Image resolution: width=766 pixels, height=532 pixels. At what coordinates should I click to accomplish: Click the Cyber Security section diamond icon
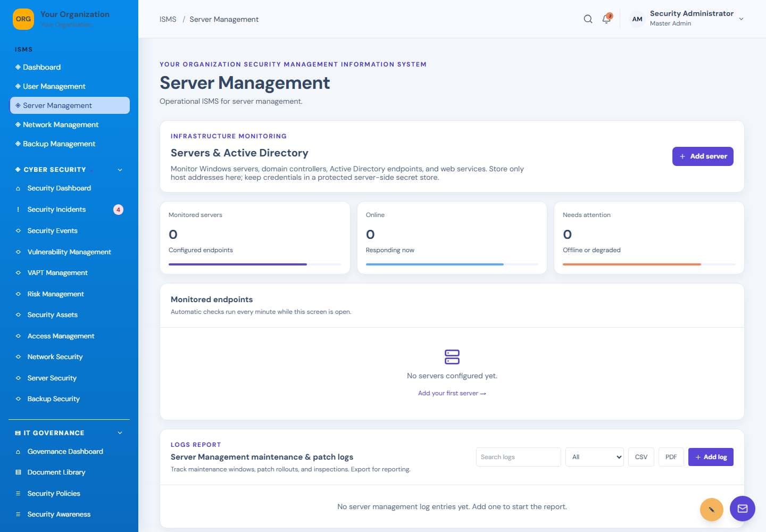pyautogui.click(x=18, y=170)
